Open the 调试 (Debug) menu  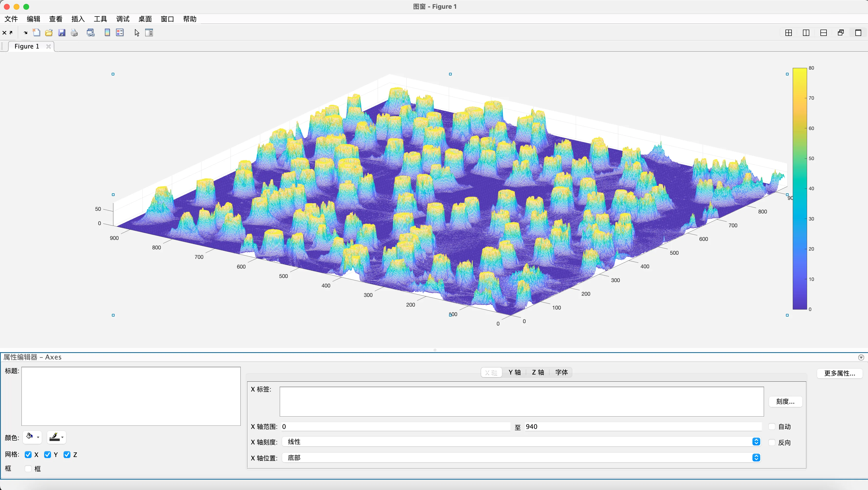123,19
